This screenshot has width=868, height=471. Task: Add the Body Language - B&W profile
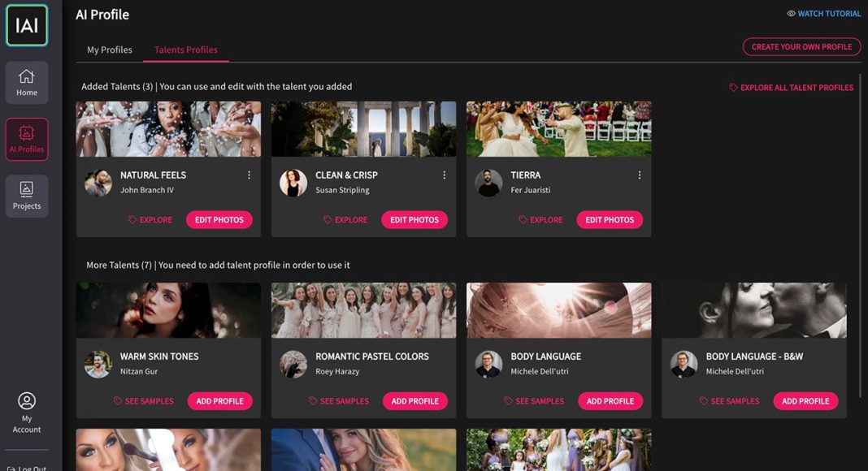(805, 401)
